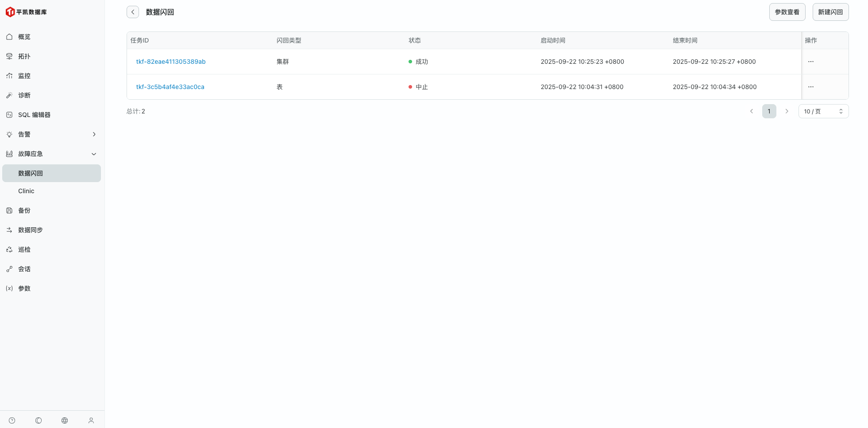Open actions menu for tkf-82eae411305389ab row
868x428 pixels.
click(810, 62)
